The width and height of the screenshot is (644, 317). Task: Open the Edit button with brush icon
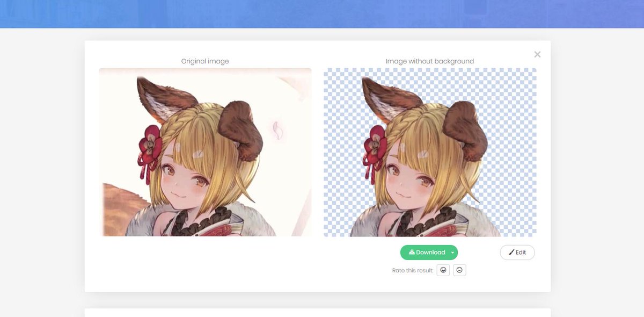click(x=517, y=253)
